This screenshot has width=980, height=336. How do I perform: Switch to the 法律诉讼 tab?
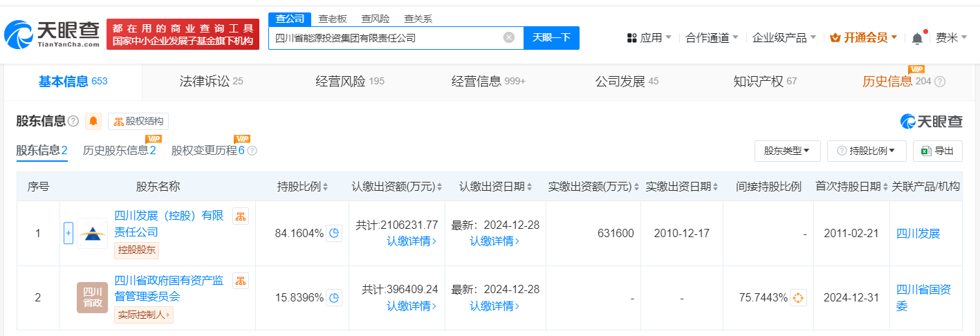211,82
